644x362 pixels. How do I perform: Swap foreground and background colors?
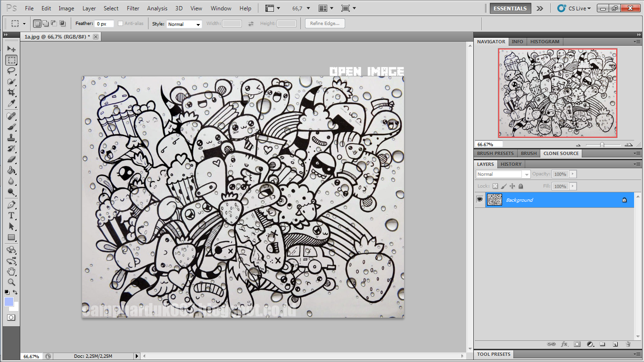(x=16, y=292)
